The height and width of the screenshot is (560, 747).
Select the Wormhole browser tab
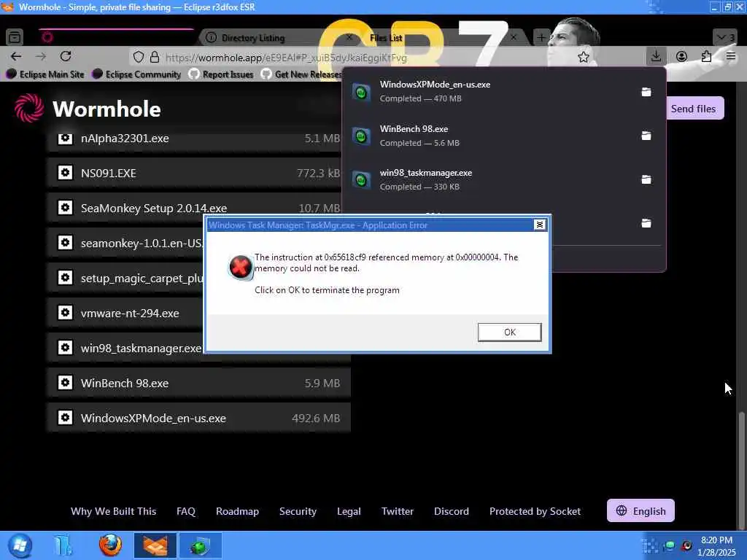pyautogui.click(x=117, y=37)
